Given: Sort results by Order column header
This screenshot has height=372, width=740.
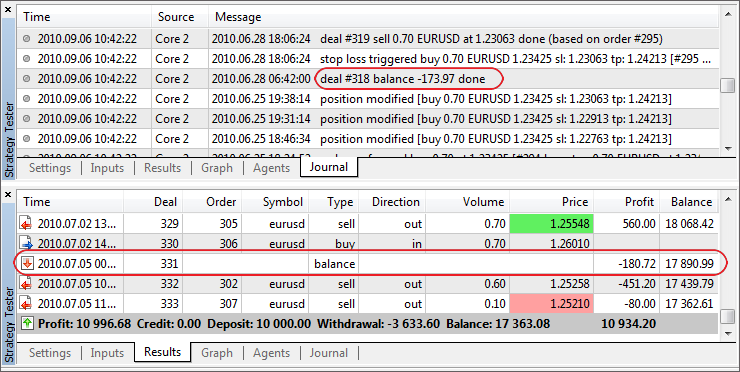Looking at the screenshot, I should coord(212,202).
